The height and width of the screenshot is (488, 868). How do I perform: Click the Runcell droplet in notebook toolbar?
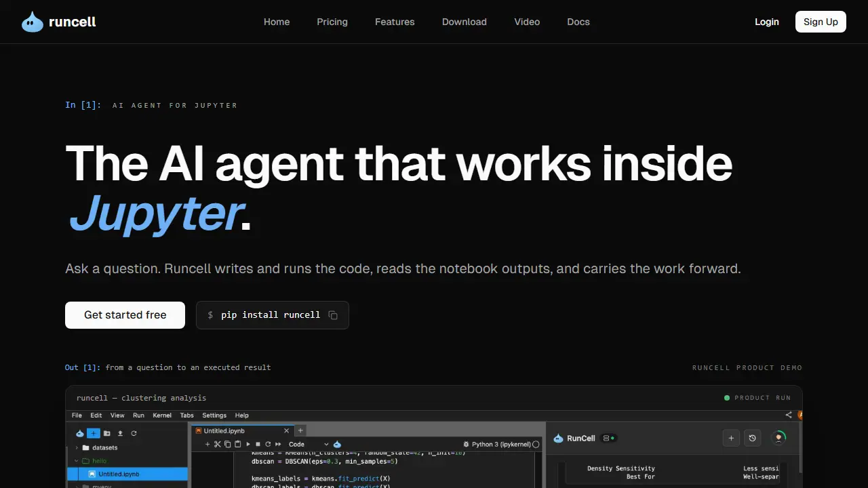(337, 444)
